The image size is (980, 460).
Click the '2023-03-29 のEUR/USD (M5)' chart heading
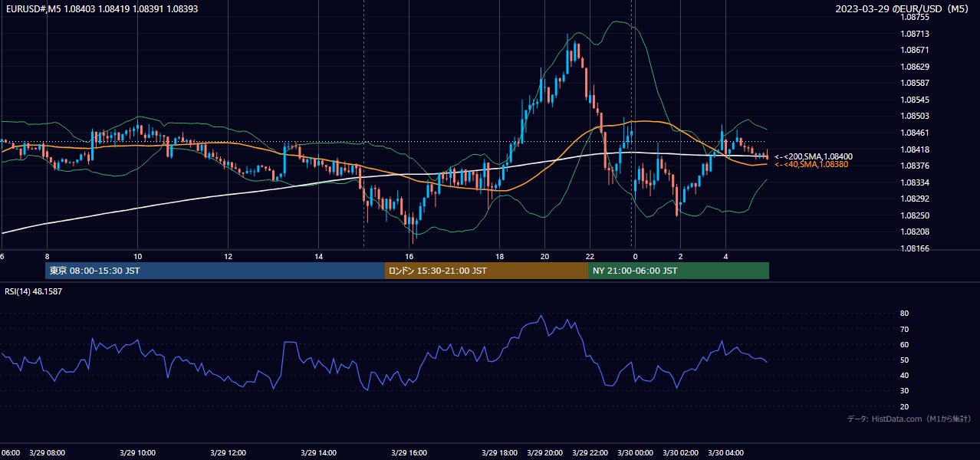[x=903, y=9]
